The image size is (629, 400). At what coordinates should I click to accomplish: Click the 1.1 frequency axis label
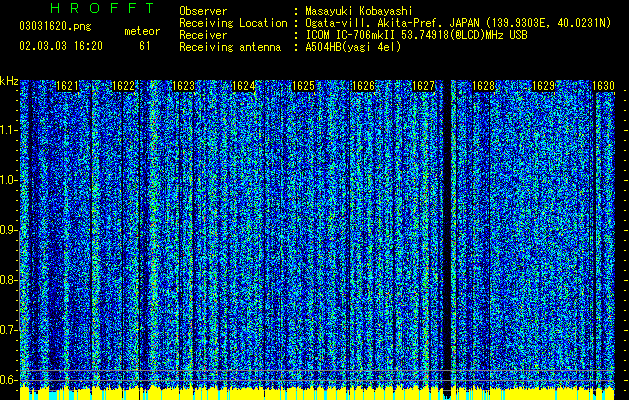9,130
